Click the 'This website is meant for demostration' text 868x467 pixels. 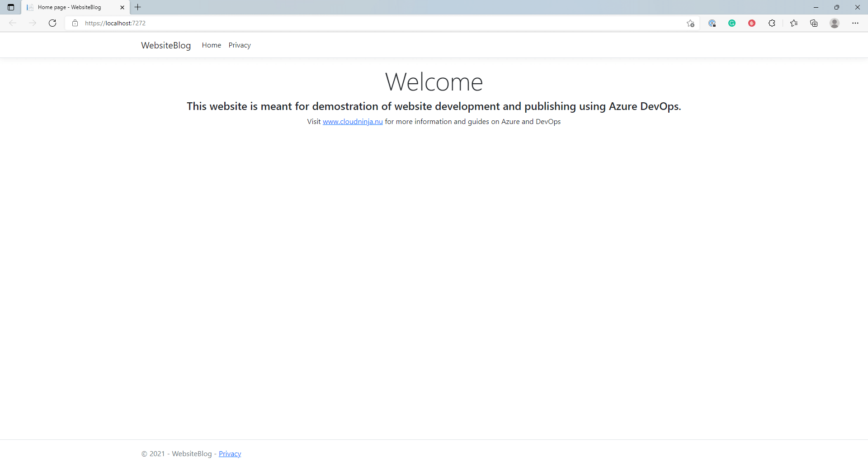(x=434, y=106)
